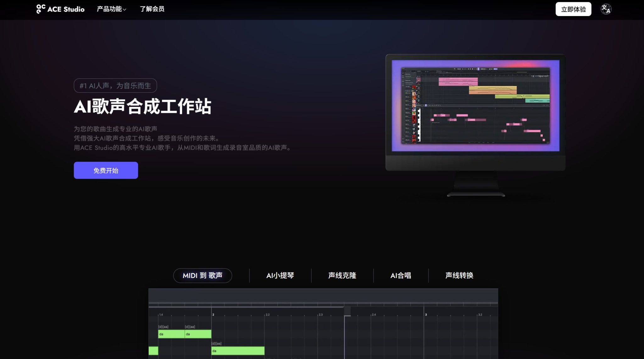Open the language translation globe icon
This screenshot has height=359, width=644.
606,9
